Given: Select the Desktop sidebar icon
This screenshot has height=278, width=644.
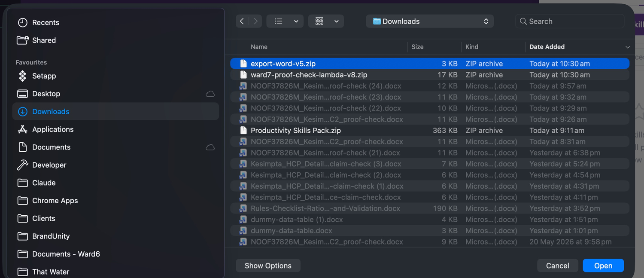Looking at the screenshot, I should coord(22,94).
